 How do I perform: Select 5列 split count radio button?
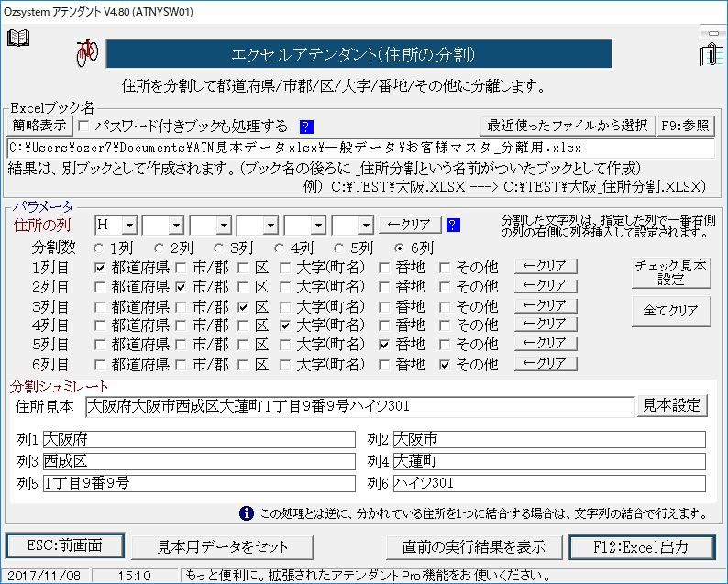point(339,248)
